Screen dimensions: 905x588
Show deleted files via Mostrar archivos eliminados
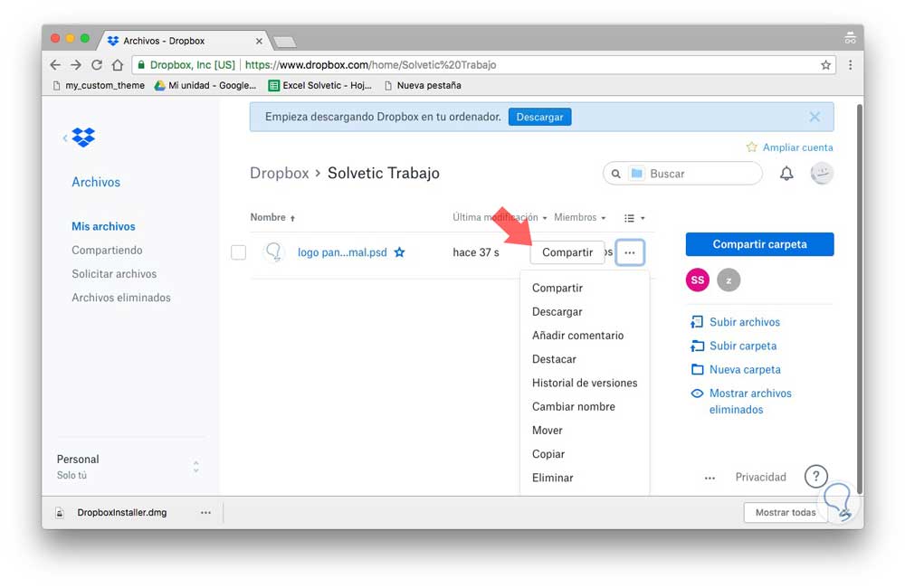pyautogui.click(x=750, y=401)
